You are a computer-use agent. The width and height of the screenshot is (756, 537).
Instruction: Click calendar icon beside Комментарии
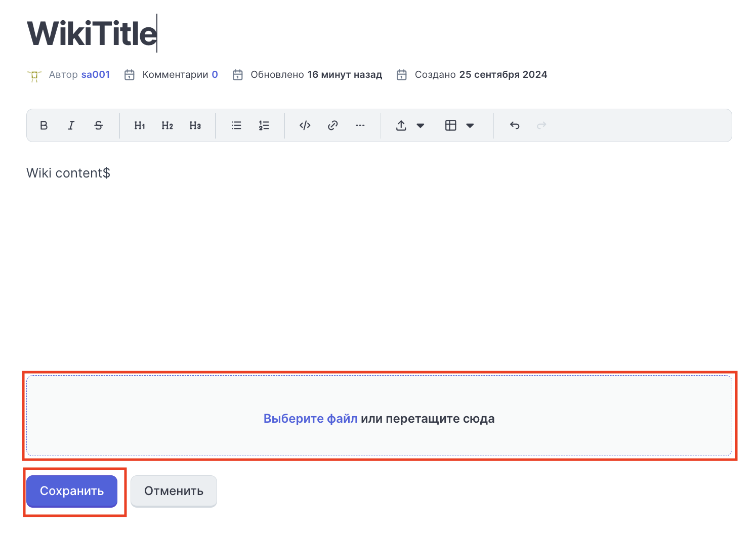pos(130,75)
